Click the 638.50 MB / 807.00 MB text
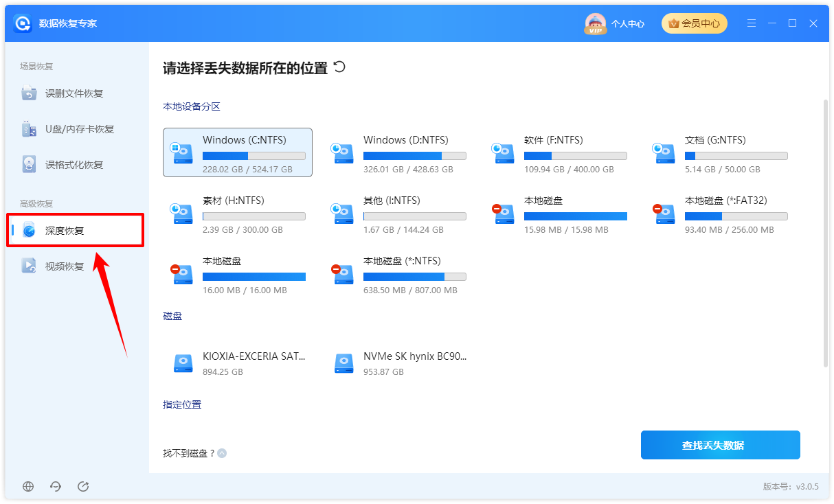834x504 pixels. coord(410,290)
